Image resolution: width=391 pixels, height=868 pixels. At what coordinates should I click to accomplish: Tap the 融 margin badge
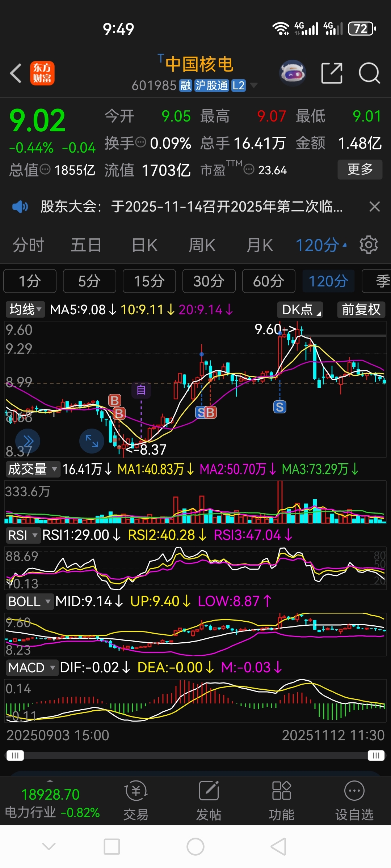(x=186, y=86)
